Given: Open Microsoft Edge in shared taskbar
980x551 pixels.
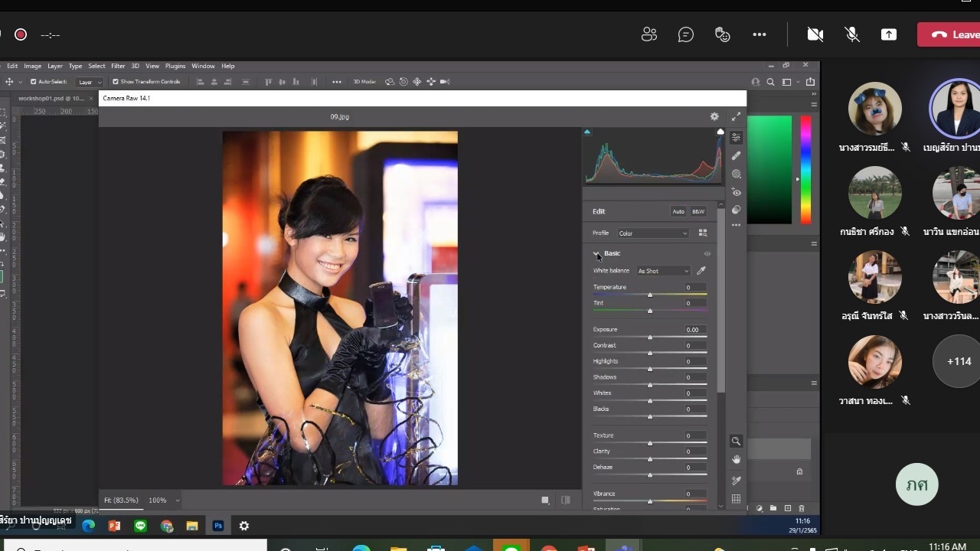Looking at the screenshot, I should click(x=88, y=526).
